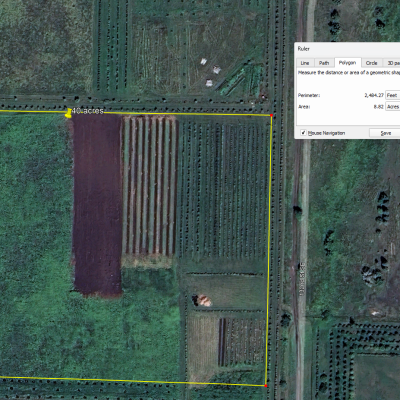The image size is (400, 400).
Task: Open the Circle tab in Ruler
Action: click(x=371, y=63)
